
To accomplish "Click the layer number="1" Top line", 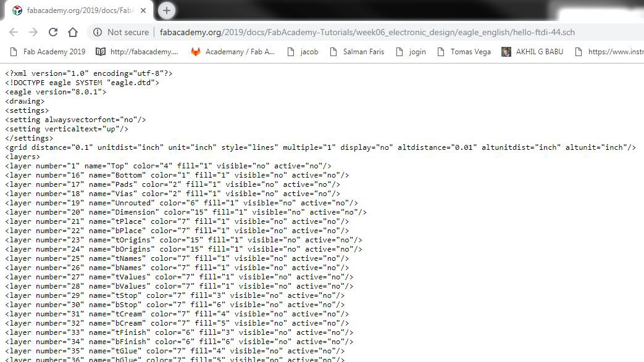I will coord(168,166).
